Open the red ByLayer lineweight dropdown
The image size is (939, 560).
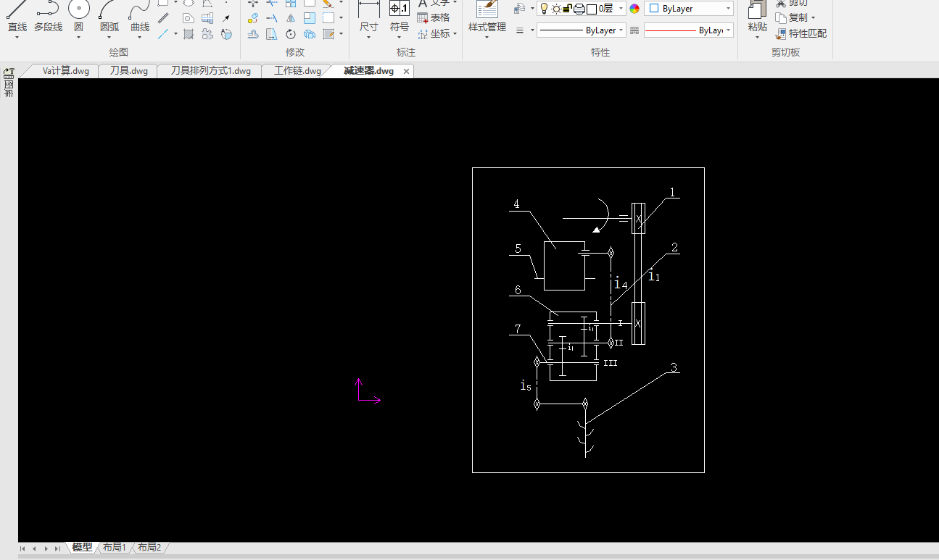688,30
